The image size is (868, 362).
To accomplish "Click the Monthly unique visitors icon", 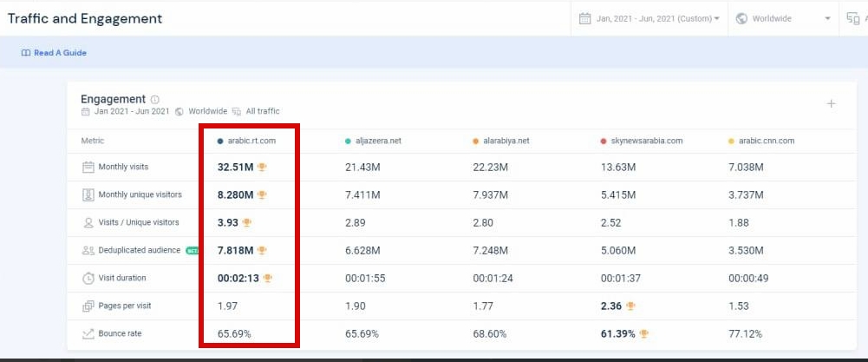I will point(88,194).
